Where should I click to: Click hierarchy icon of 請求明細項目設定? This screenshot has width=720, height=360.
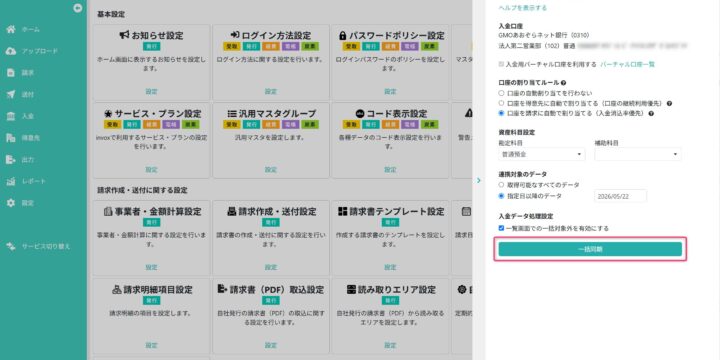point(117,290)
